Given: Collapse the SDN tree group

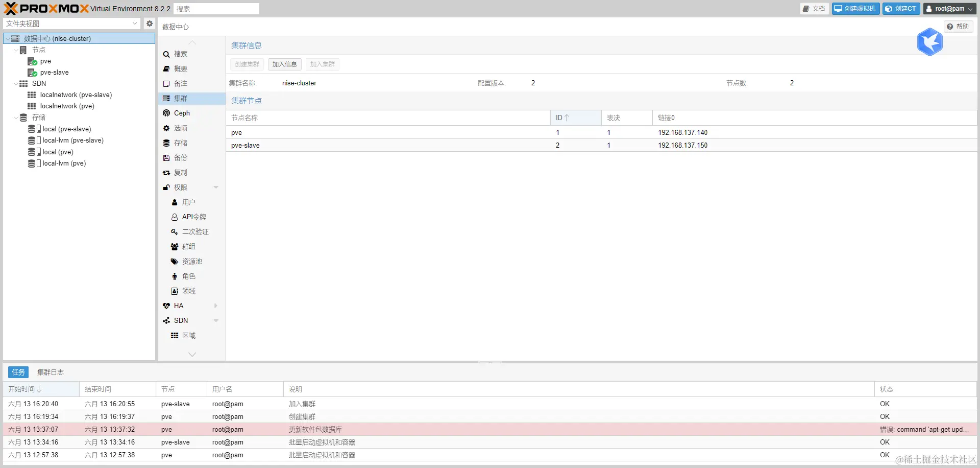Looking at the screenshot, I should pos(16,84).
